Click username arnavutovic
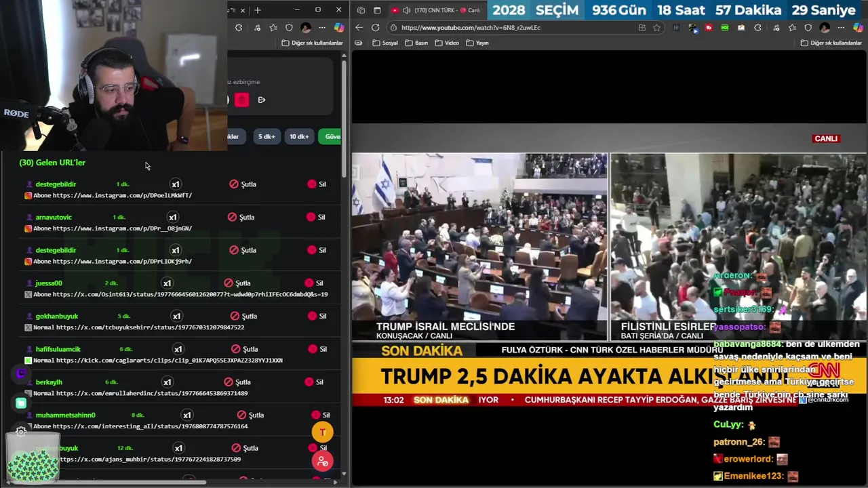The width and height of the screenshot is (868, 488). tap(54, 217)
